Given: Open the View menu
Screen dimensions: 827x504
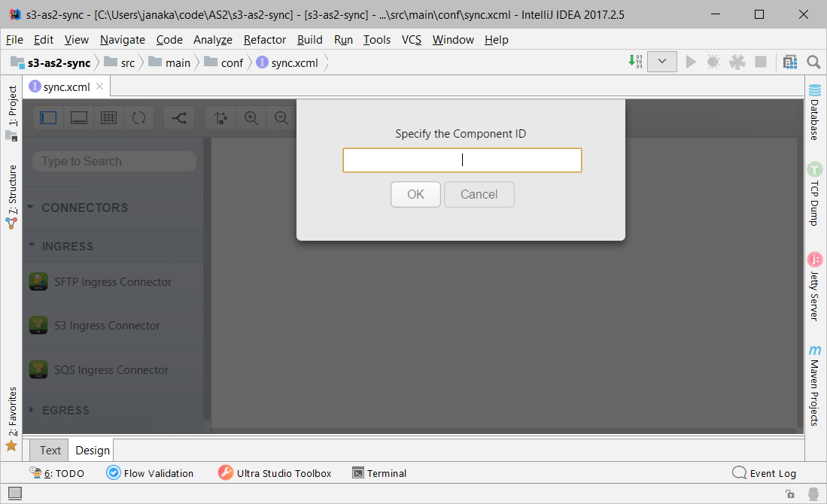Looking at the screenshot, I should [77, 40].
